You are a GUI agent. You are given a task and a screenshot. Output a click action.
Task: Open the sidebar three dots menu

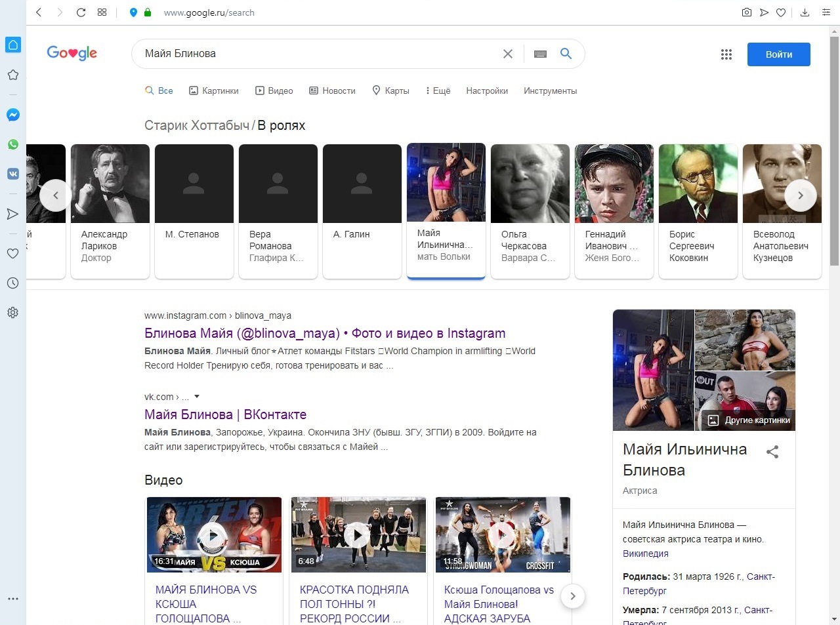coord(12,599)
